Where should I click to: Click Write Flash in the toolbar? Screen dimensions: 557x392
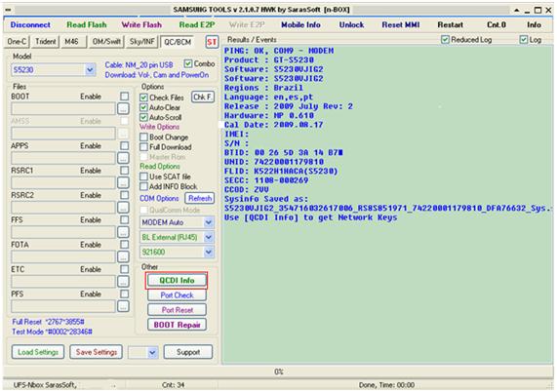click(x=141, y=24)
